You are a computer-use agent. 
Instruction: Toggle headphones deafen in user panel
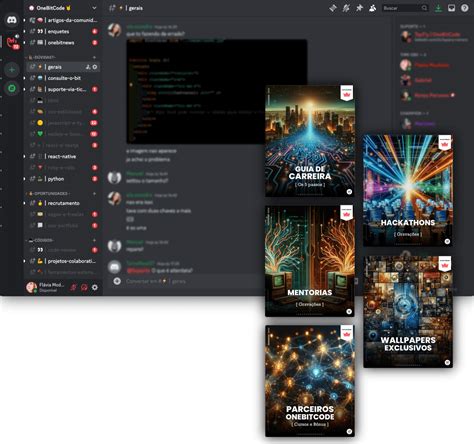(84, 287)
